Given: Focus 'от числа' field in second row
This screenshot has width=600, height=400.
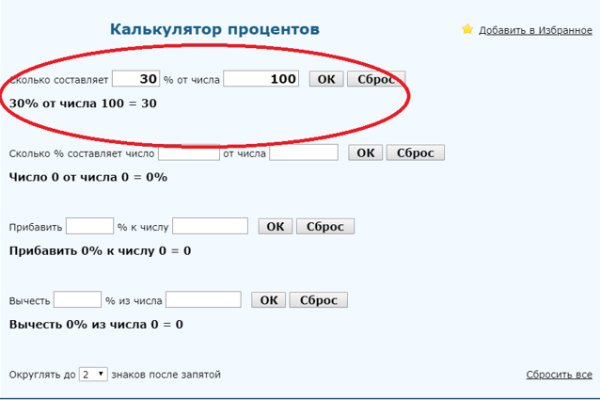Looking at the screenshot, I should 305,153.
